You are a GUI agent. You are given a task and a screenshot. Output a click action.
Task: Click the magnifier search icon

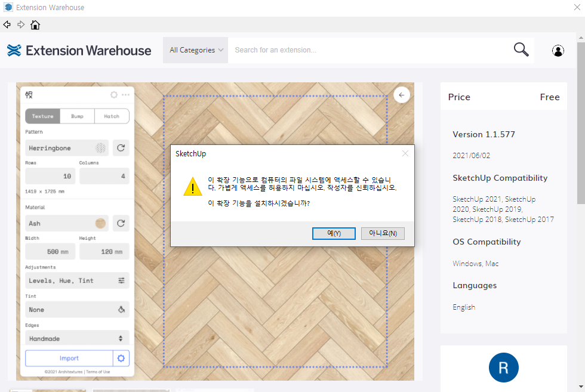tap(521, 50)
